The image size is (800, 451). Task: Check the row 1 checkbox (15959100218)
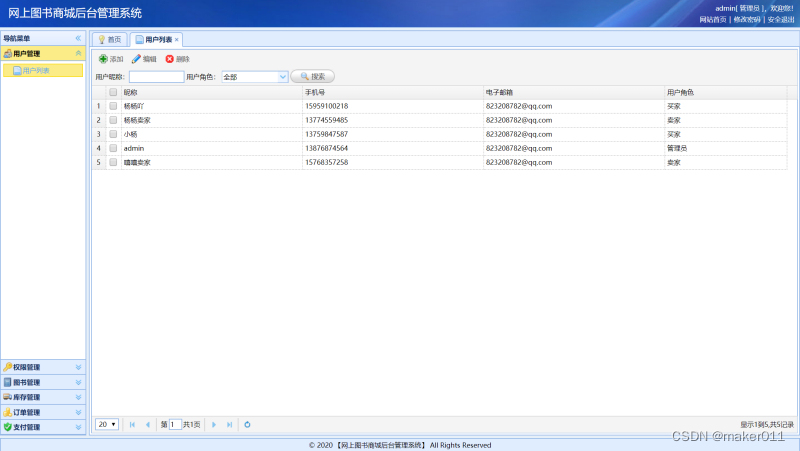point(113,106)
